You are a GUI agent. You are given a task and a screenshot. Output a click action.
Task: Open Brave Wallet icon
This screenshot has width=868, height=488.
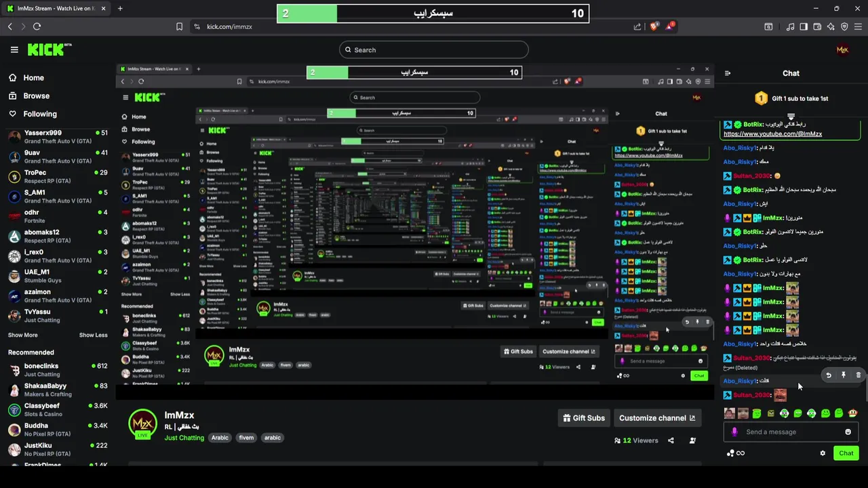click(x=817, y=26)
